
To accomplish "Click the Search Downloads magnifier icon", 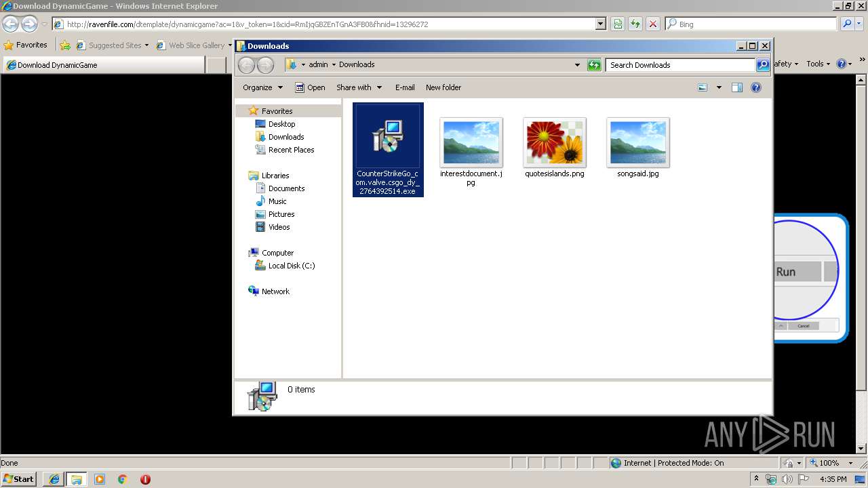I will tap(763, 65).
